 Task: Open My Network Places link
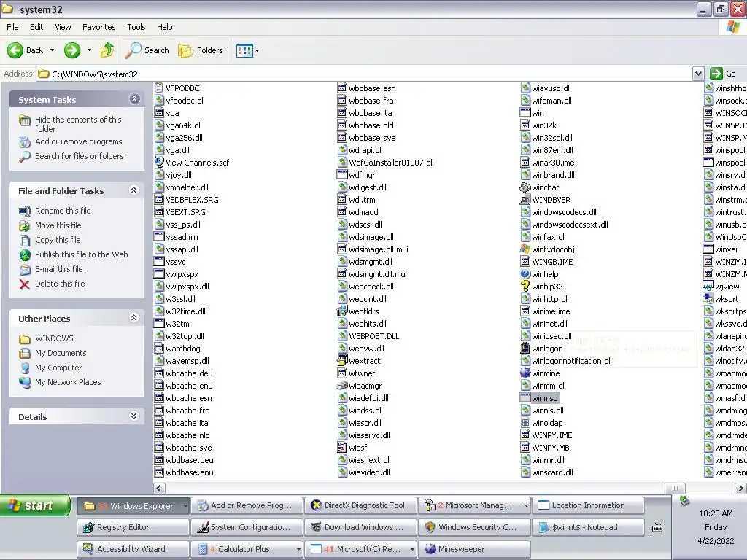coord(68,382)
